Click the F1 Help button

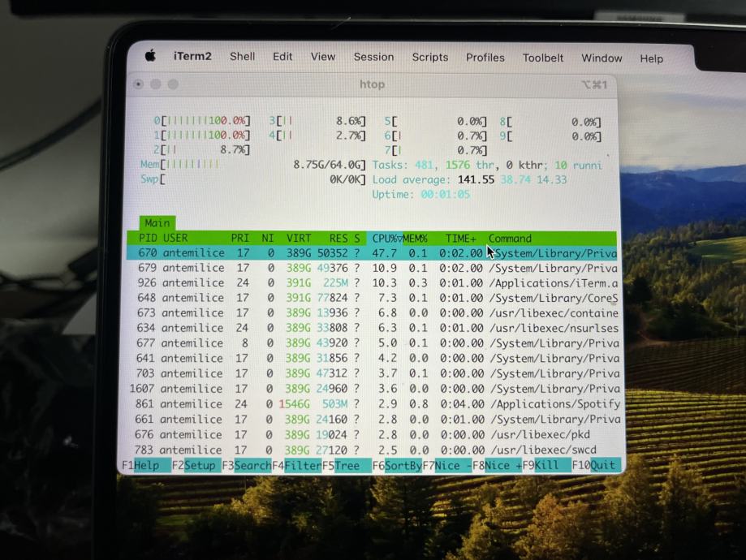coord(146,465)
